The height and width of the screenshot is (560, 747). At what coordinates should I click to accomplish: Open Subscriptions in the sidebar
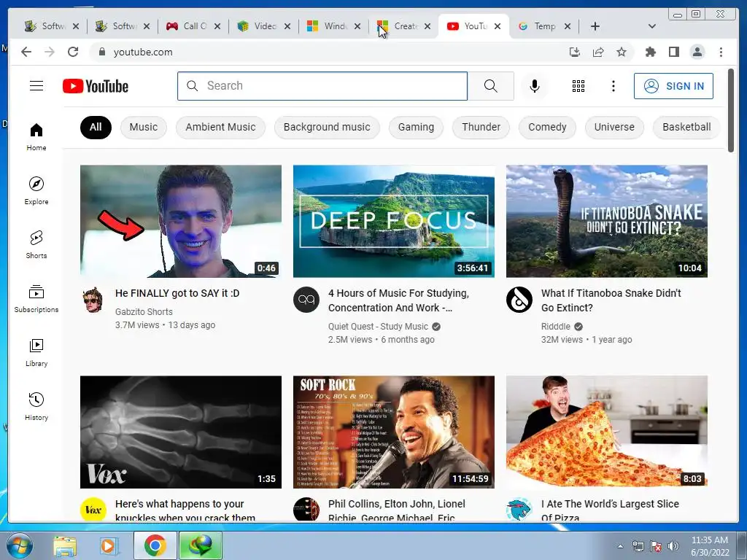point(36,298)
